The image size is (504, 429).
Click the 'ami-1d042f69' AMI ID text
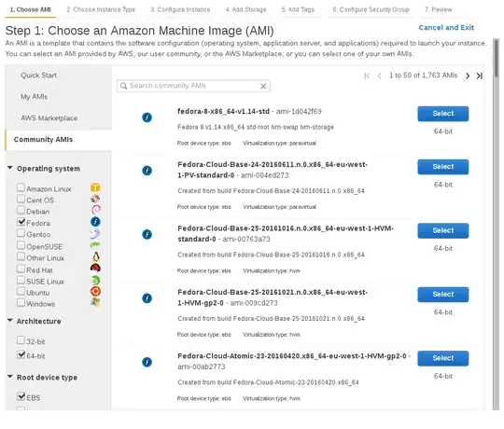coord(299,111)
